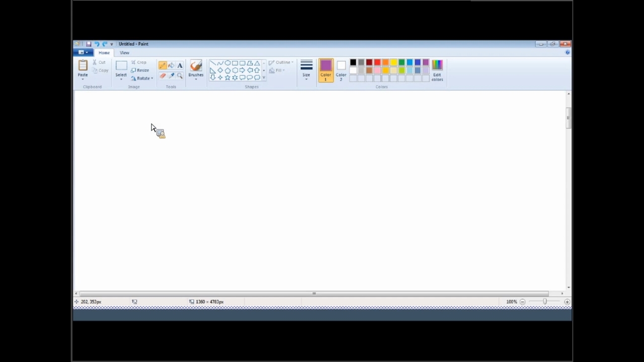Pick the red color swatch
Image resolution: width=644 pixels, height=362 pixels.
pos(377,62)
